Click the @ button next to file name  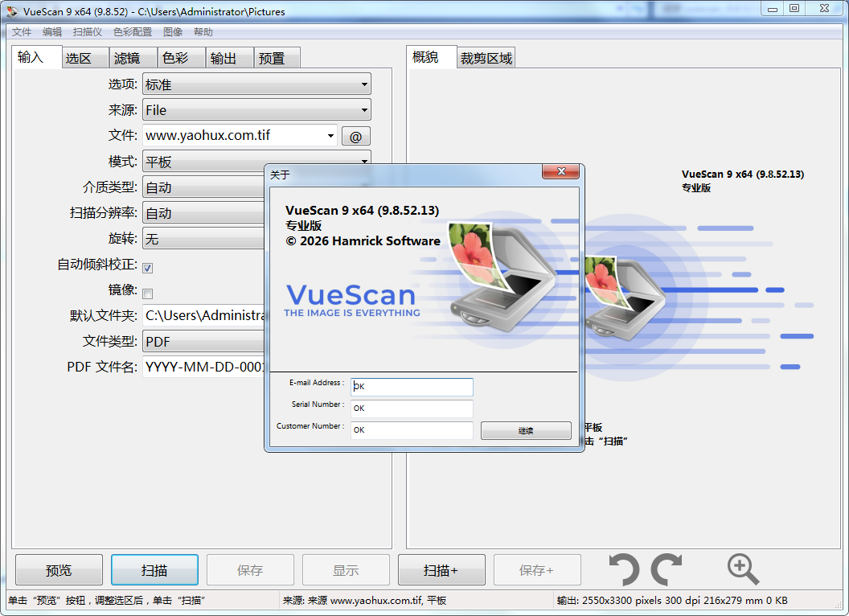click(x=355, y=135)
